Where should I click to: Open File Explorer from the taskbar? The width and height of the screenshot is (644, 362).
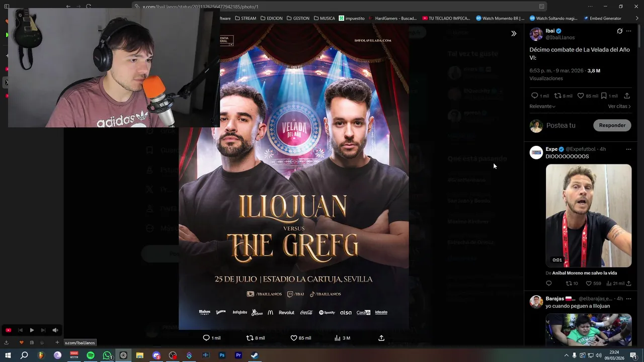(x=140, y=355)
